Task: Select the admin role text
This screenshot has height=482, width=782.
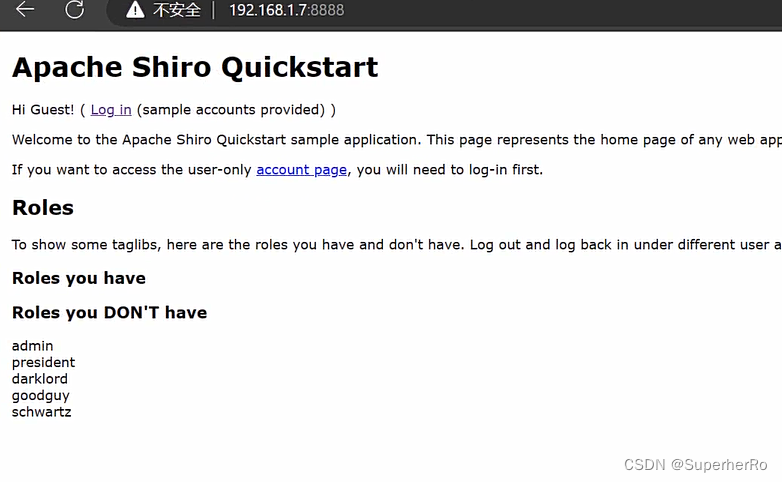Action: pyautogui.click(x=32, y=346)
